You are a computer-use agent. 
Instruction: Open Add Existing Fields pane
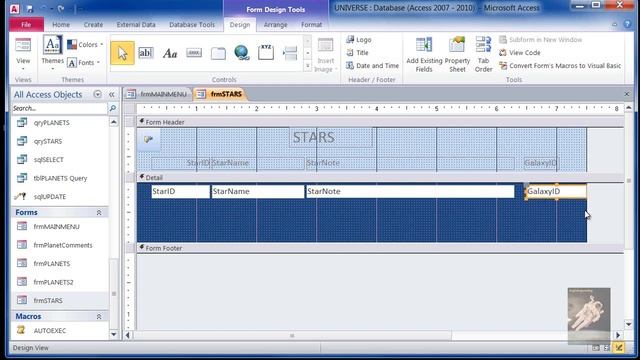click(x=424, y=55)
